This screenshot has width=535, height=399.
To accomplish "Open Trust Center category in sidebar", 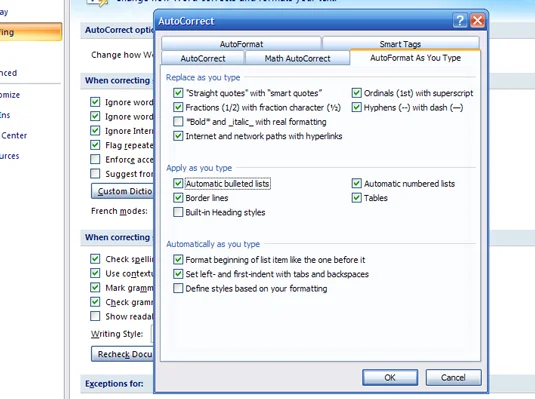I will 14,136.
